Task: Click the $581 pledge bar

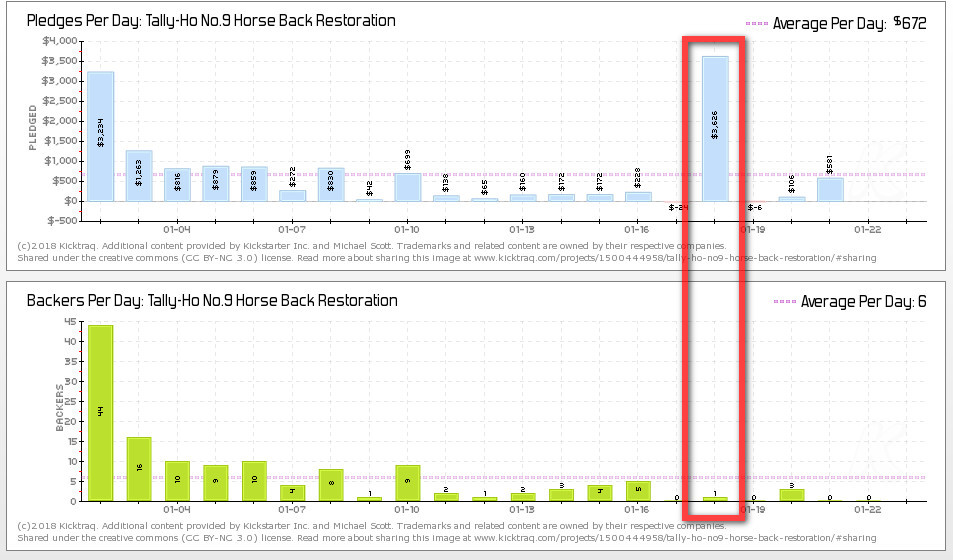Action: [830, 189]
